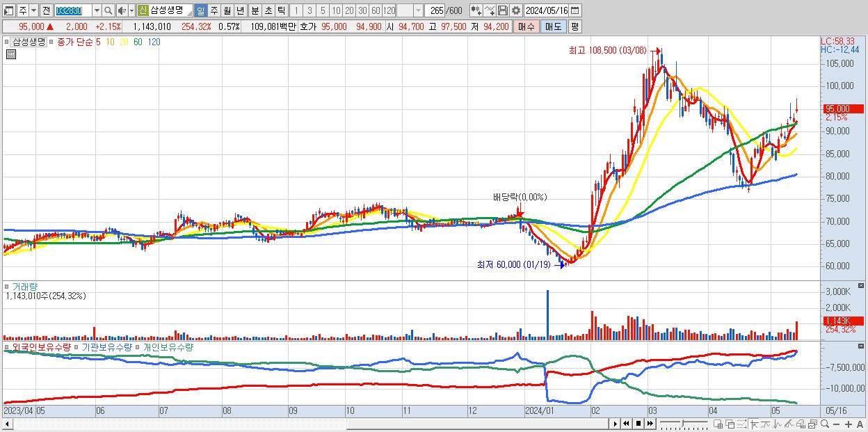868x432 pixels.
Task: Click the 5-day moving average label
Action: pos(99,42)
